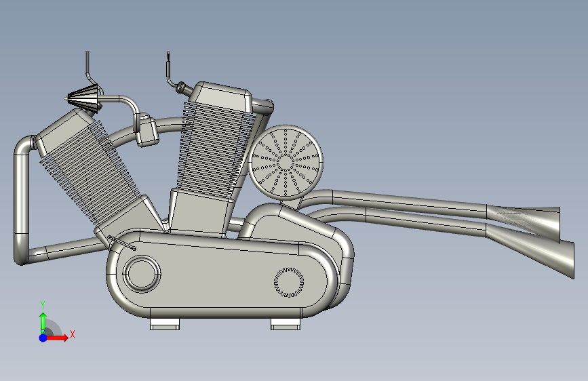Click the red X axis arrow of the triad

(x=58, y=338)
